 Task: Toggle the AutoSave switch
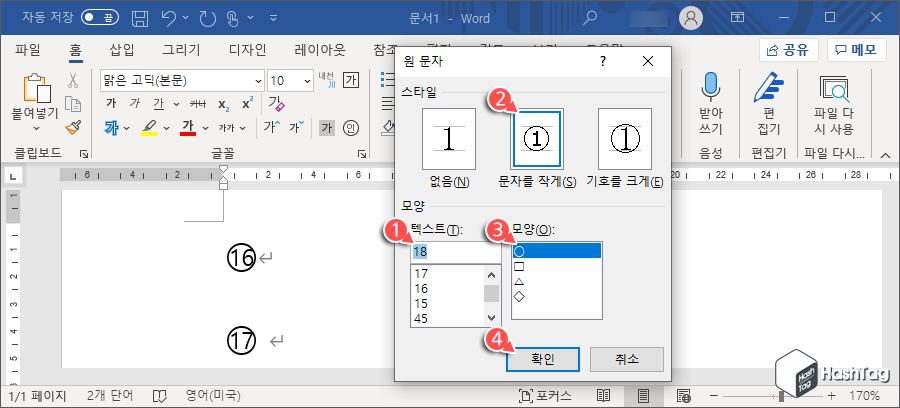pos(99,17)
